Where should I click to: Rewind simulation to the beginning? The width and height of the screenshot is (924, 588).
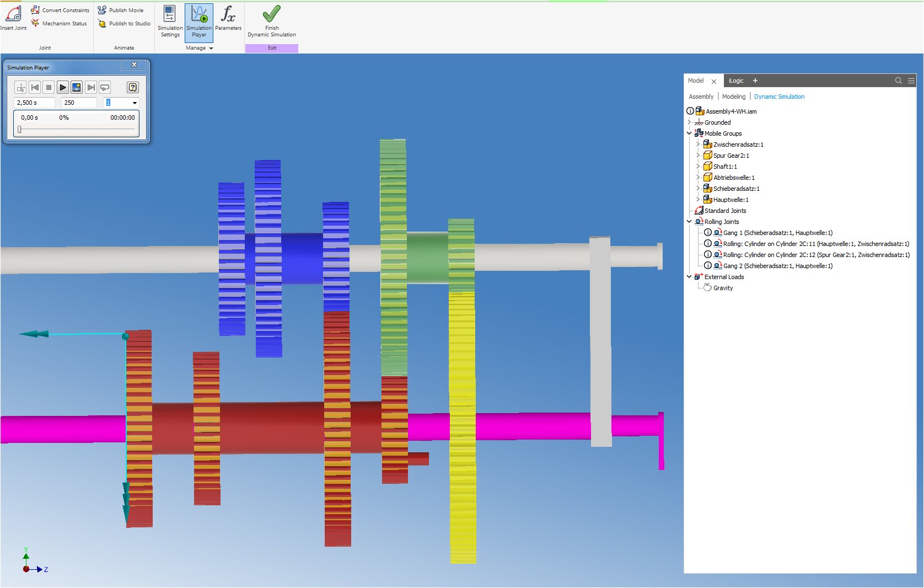tap(35, 87)
